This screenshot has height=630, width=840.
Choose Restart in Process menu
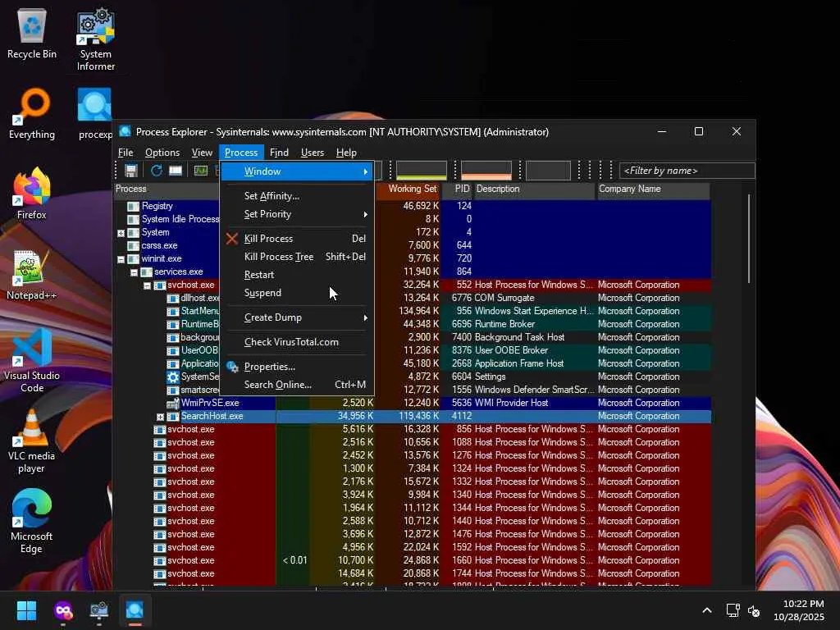[x=297, y=275]
